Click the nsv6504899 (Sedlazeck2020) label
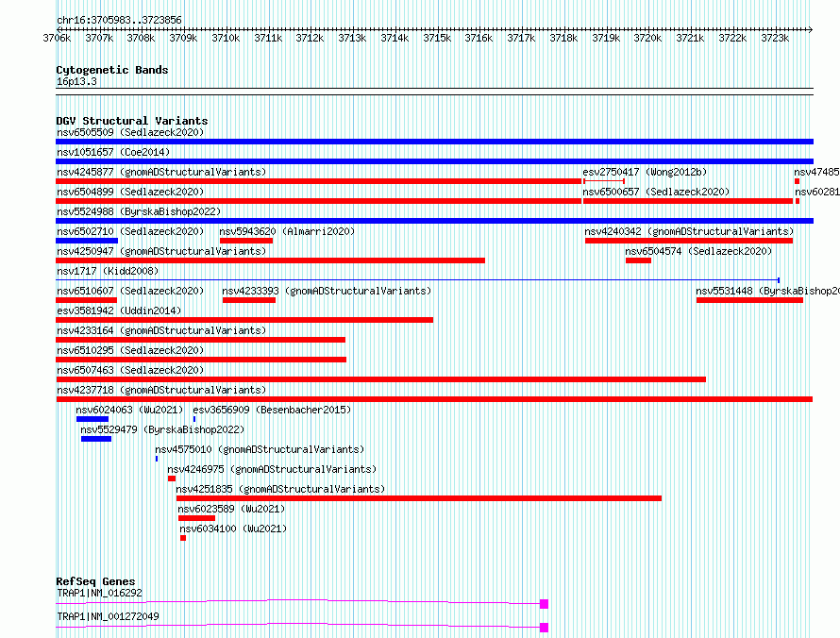This screenshot has height=638, width=840. coord(130,192)
